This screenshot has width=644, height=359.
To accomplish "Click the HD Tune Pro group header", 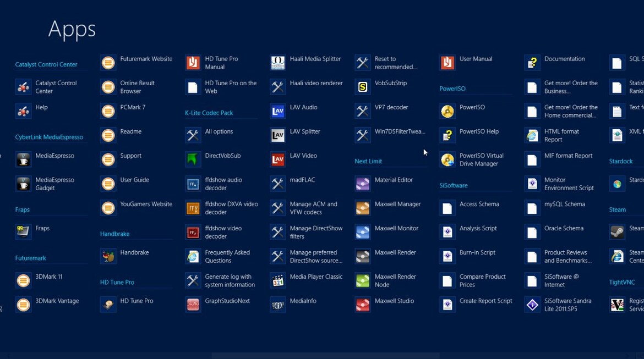I will click(117, 282).
